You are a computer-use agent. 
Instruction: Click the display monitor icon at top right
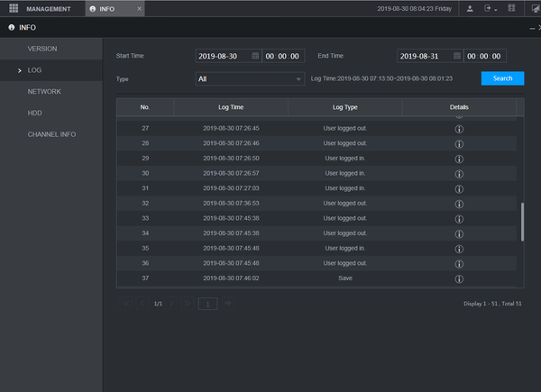pos(535,8)
